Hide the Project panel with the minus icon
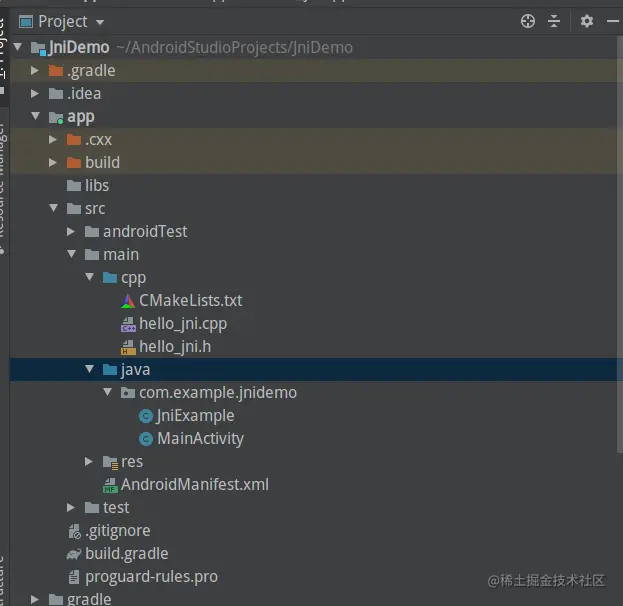This screenshot has height=606, width=623. tap(613, 21)
